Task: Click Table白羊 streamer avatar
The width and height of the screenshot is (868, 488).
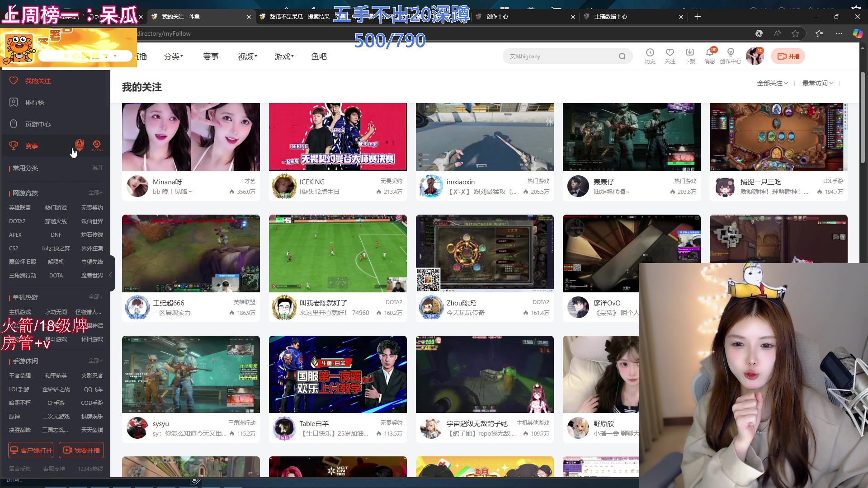Action: pyautogui.click(x=284, y=428)
